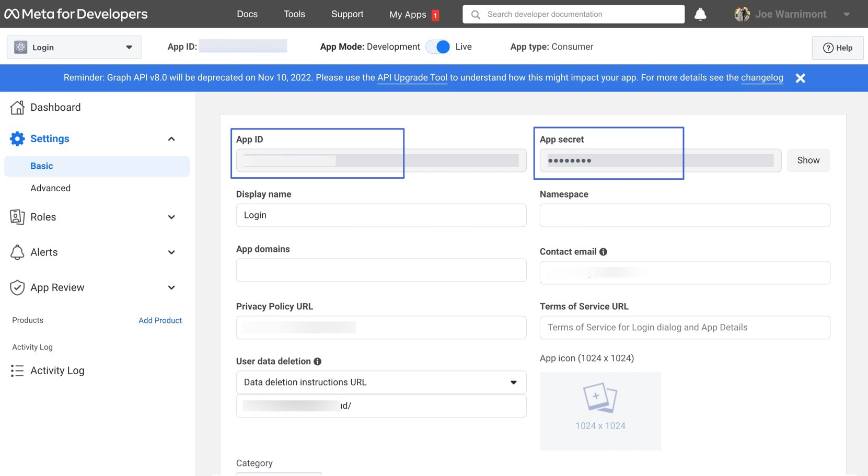Select the App Review shield icon
Viewport: 868px width, 476px height.
click(17, 287)
